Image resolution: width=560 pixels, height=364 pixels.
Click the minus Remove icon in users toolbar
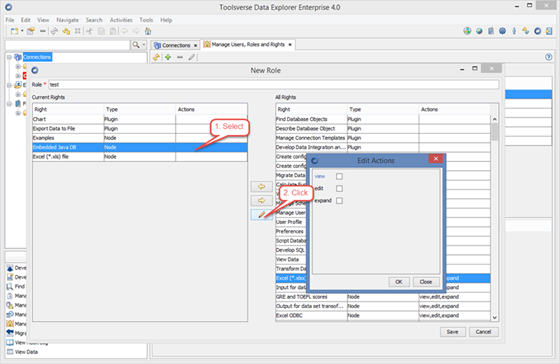coord(180,57)
